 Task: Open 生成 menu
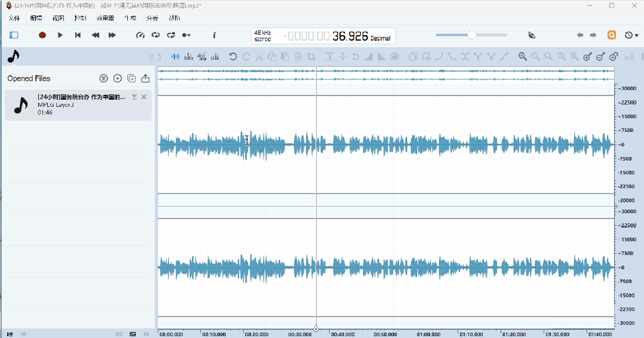click(130, 18)
